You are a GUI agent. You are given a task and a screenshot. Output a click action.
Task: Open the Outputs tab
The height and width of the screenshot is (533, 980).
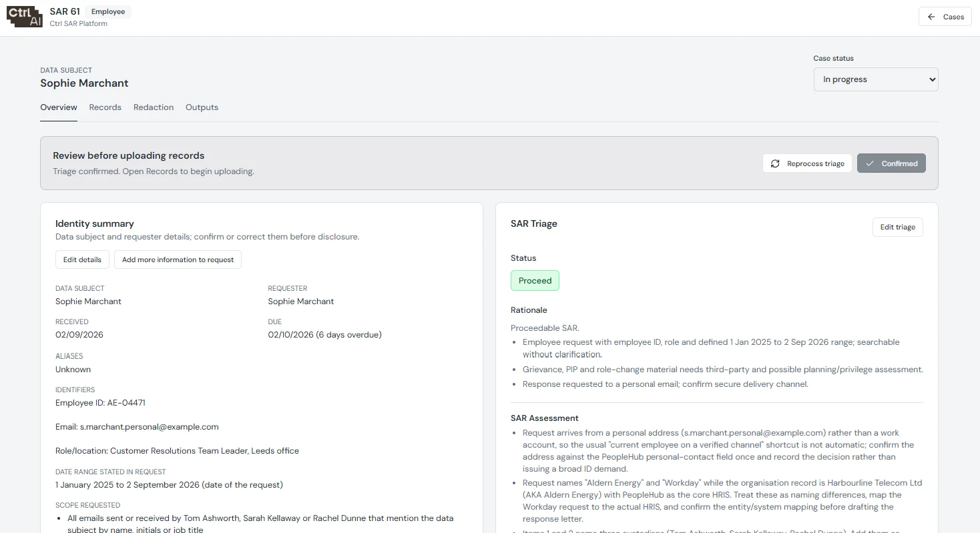(x=202, y=107)
